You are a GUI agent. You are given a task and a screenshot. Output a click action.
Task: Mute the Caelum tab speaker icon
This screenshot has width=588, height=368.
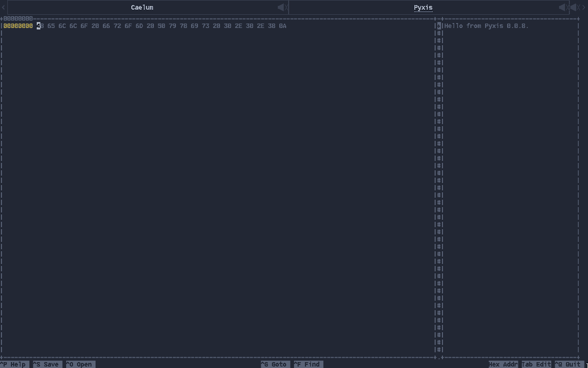(x=283, y=7)
